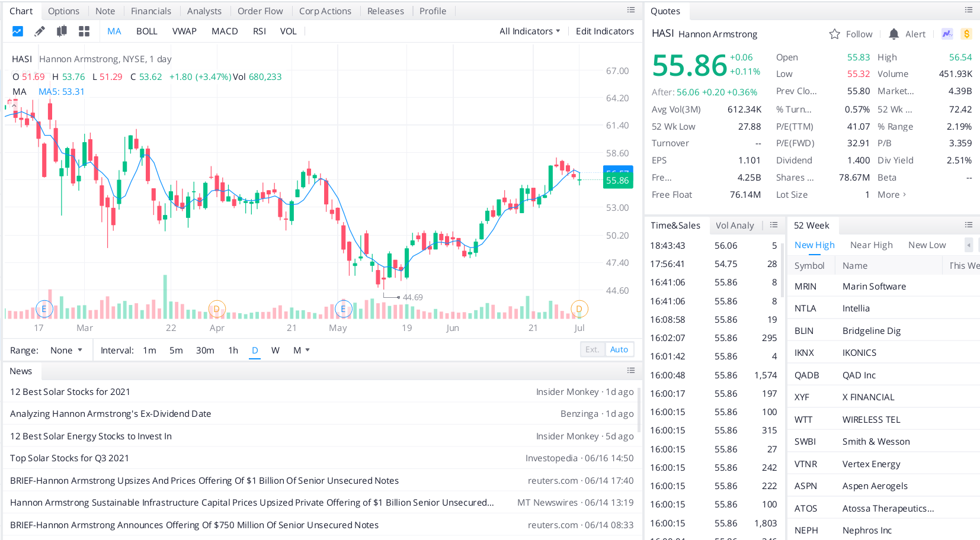Click the earnings E marker near May
980x540 pixels.
(343, 308)
